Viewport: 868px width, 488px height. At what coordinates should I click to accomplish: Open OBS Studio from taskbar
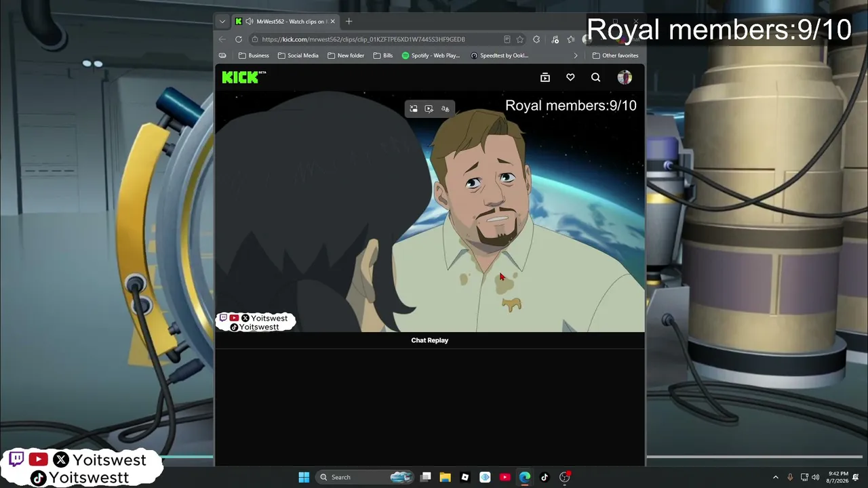coord(564,477)
